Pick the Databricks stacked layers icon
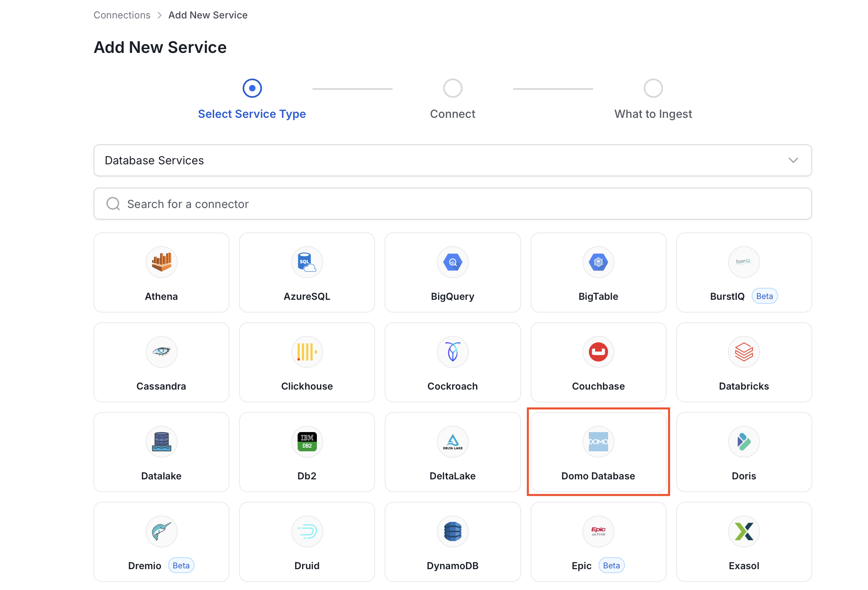 (744, 352)
